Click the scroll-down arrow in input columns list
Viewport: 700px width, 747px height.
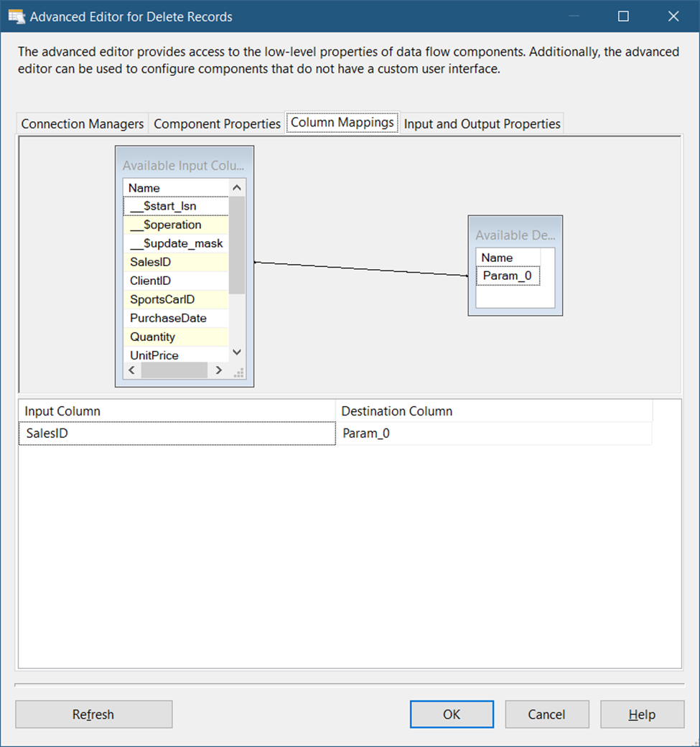237,352
